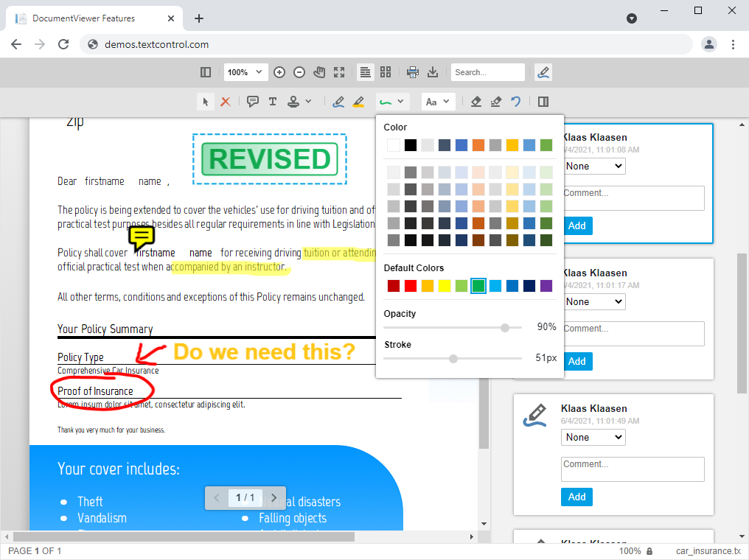
Task: Select the comment annotation tool
Action: point(253,102)
